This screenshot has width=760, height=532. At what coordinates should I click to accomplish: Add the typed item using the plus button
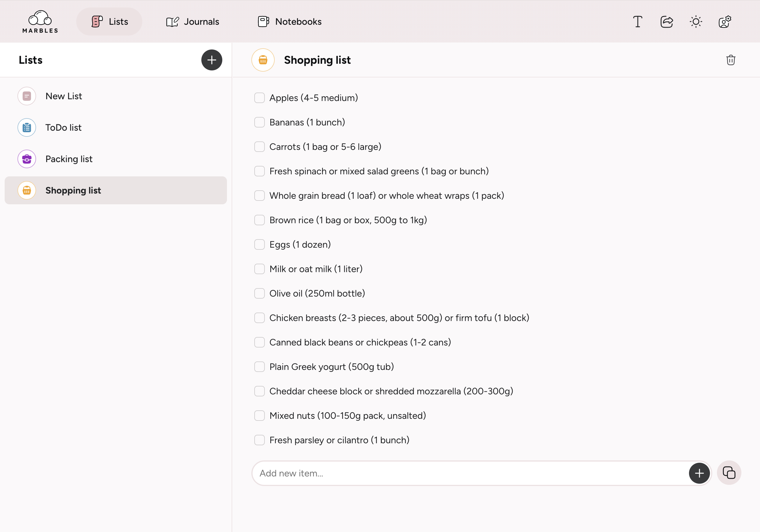click(699, 473)
